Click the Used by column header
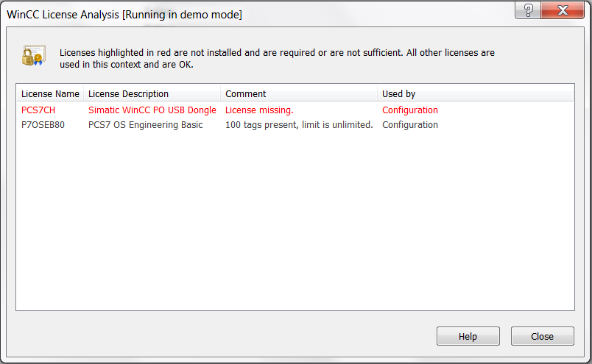Image resolution: width=592 pixels, height=364 pixels. pyautogui.click(x=398, y=93)
